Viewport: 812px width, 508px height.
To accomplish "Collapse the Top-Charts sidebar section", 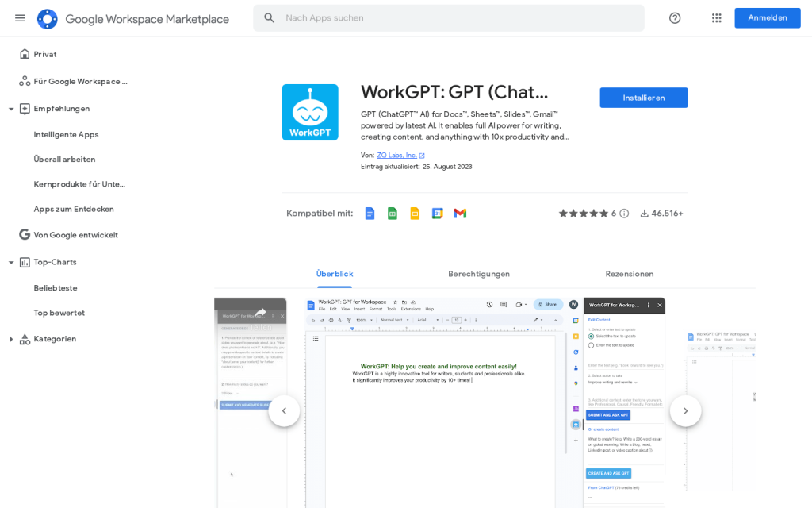I will [11, 263].
